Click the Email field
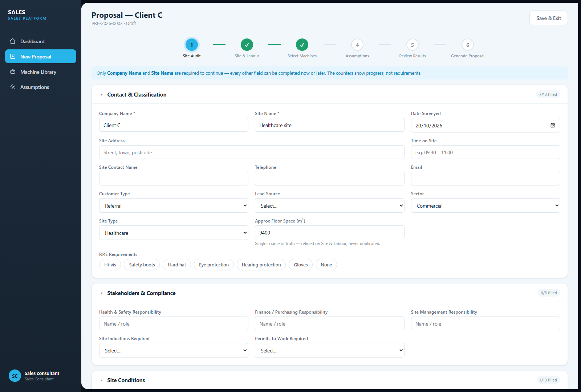 click(x=485, y=179)
